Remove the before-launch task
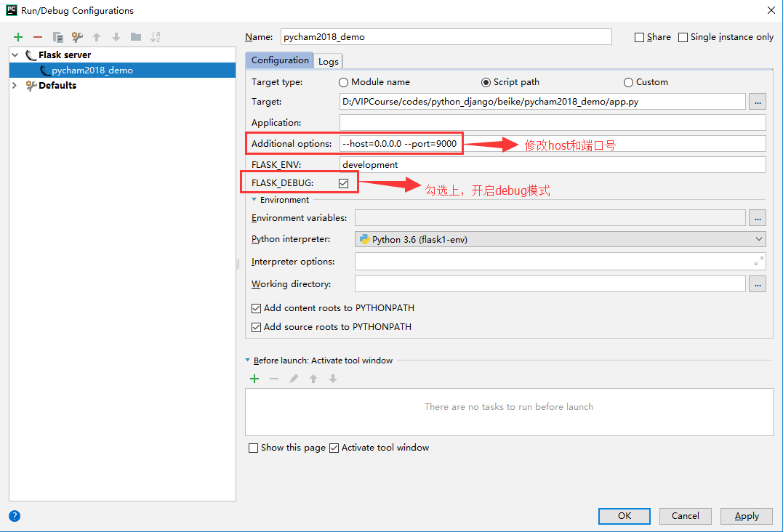Screen dimensions: 783x532 (274, 379)
